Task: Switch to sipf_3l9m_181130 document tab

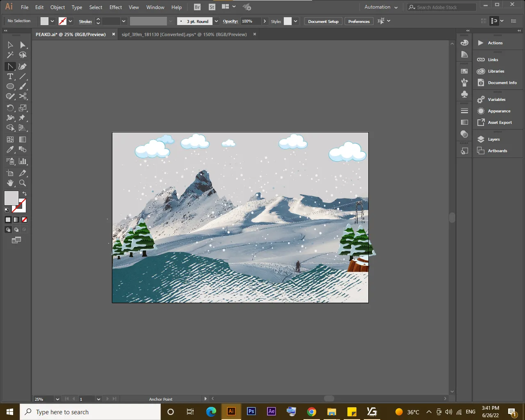Action: coord(184,34)
